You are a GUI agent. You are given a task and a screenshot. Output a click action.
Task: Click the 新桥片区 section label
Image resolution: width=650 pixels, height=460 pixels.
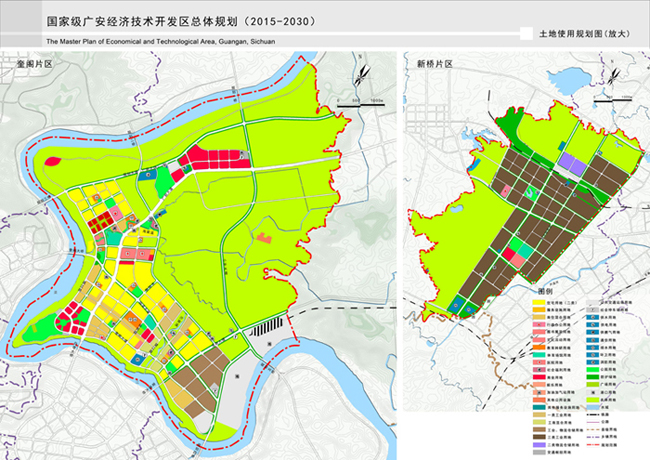pyautogui.click(x=434, y=63)
